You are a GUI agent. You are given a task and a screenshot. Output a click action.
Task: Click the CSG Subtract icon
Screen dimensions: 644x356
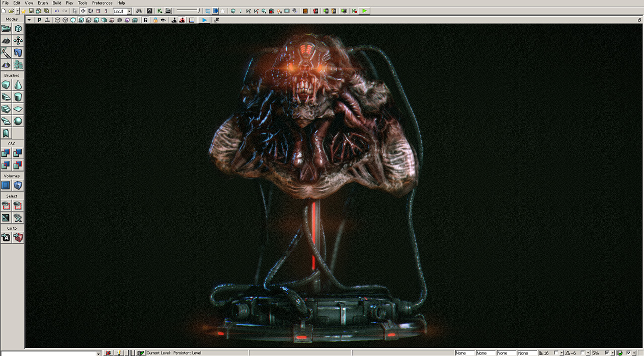point(18,153)
